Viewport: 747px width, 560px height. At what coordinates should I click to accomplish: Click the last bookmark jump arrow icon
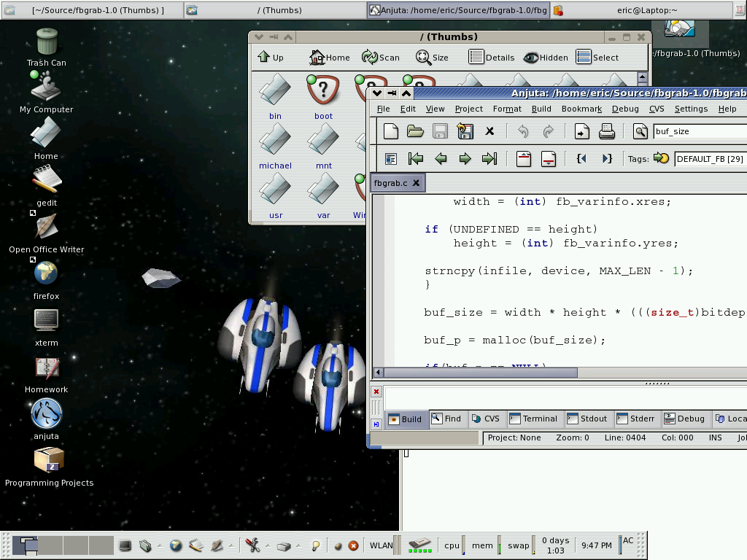489,158
